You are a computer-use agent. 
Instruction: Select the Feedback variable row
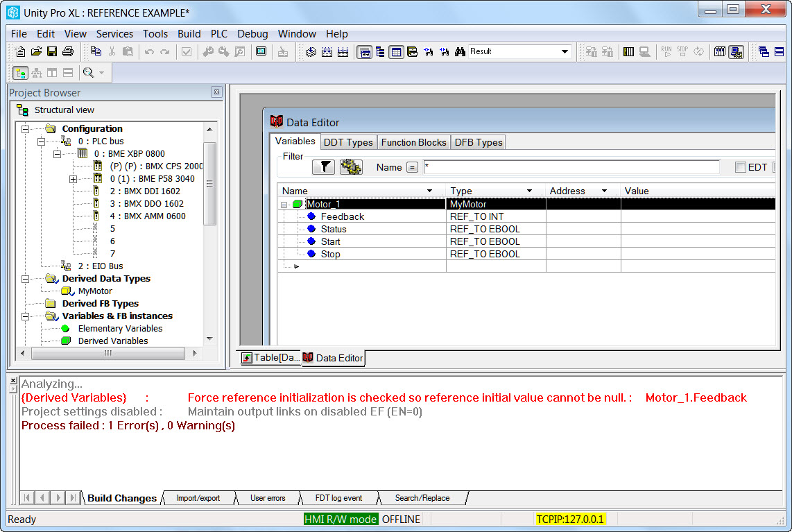pyautogui.click(x=526, y=216)
